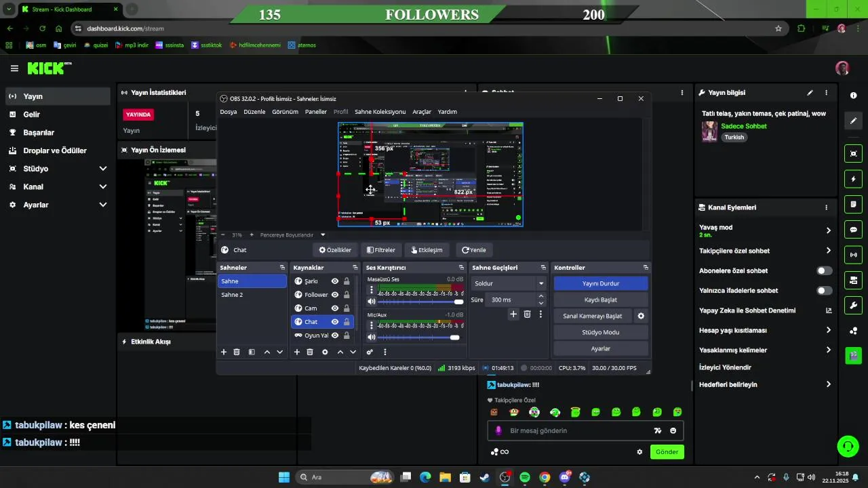Image resolution: width=868 pixels, height=488 pixels.
Task: Remove selected source with Kaynaklar trash icon
Action: coord(310,352)
